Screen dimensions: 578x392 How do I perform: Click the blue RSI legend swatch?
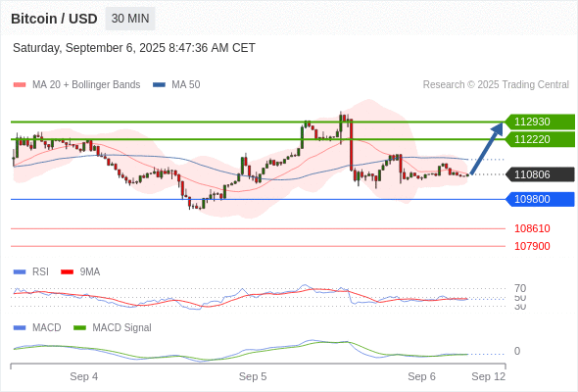point(20,272)
